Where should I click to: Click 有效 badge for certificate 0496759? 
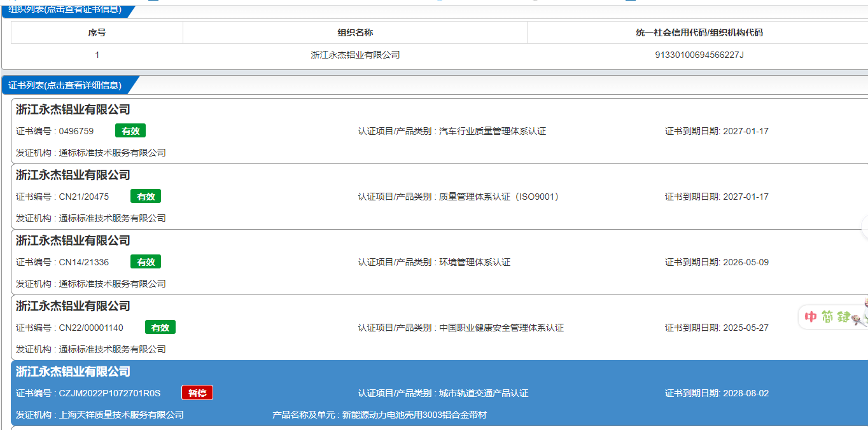[x=130, y=131]
